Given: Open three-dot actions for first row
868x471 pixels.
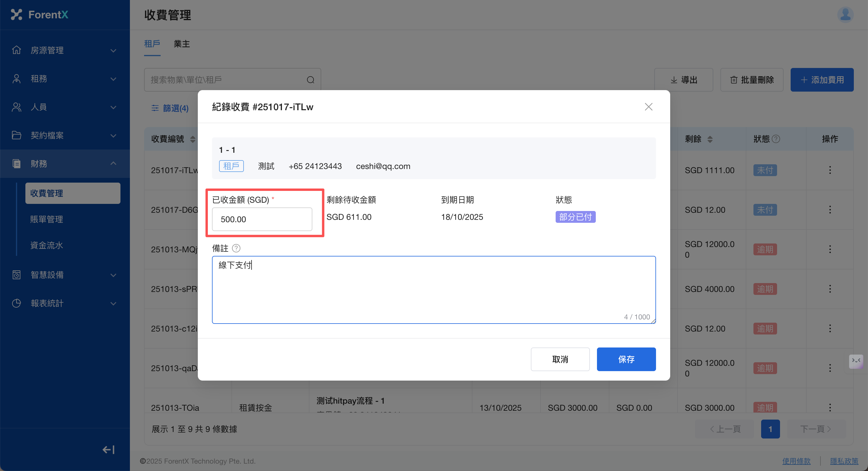Looking at the screenshot, I should tap(830, 170).
